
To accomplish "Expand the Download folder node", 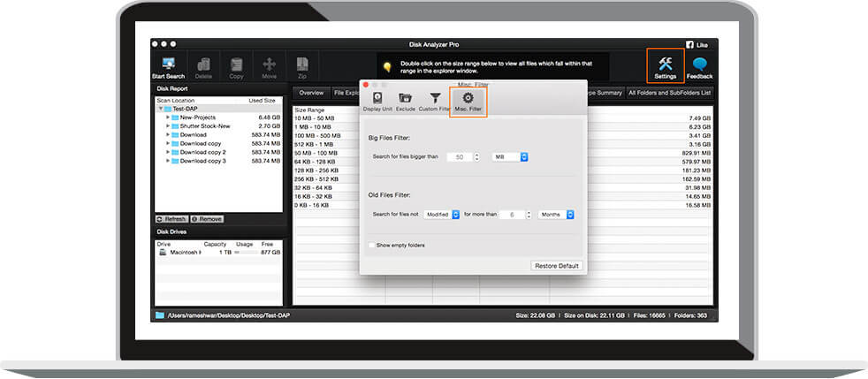I will click(x=168, y=134).
